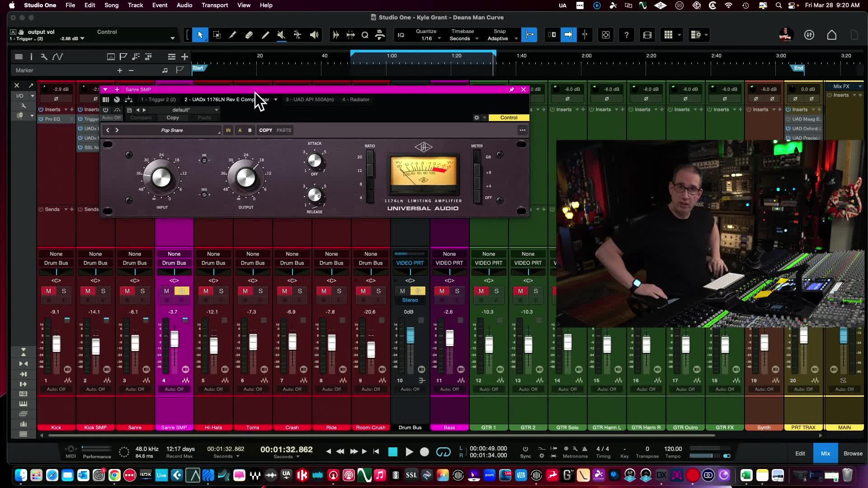Click Return to zero button
This screenshot has width=868, height=488.
pos(376,451)
